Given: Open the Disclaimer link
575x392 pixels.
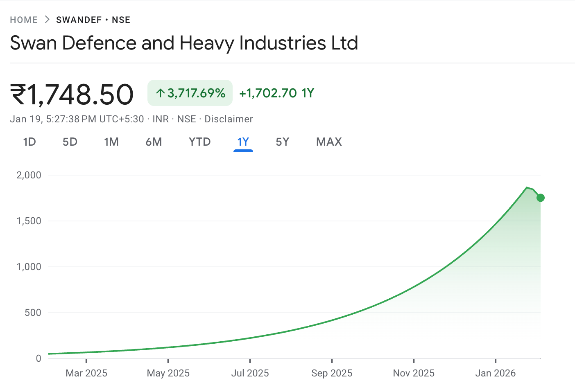Looking at the screenshot, I should (x=229, y=119).
